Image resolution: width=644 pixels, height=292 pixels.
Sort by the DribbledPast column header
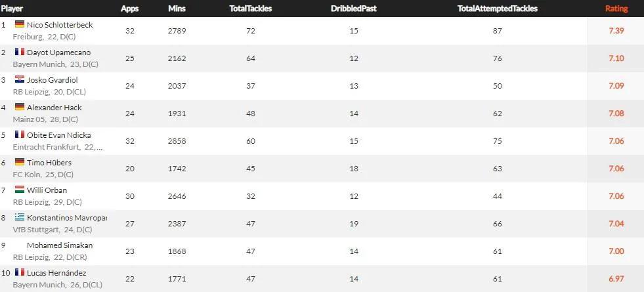tap(353, 9)
